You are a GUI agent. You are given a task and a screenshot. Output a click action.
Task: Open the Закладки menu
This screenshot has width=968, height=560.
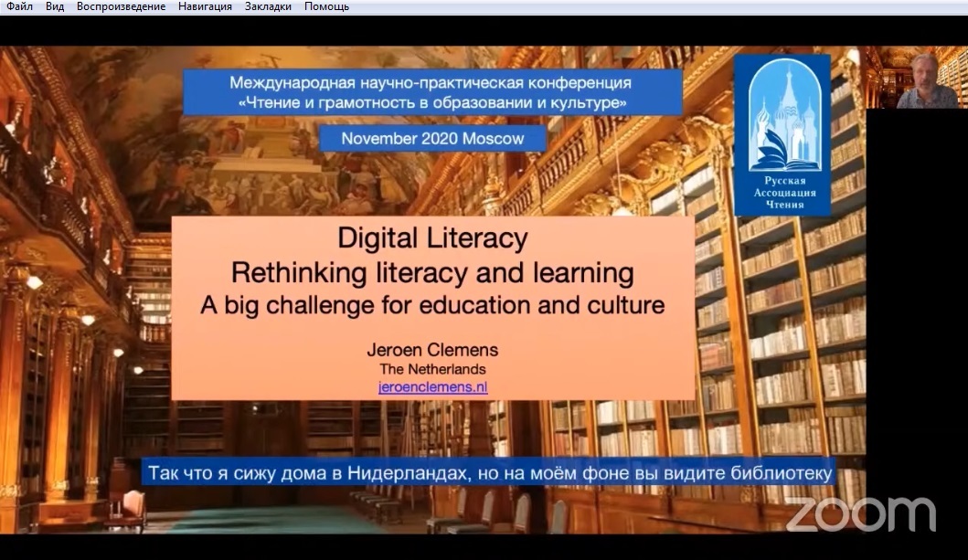coord(268,6)
